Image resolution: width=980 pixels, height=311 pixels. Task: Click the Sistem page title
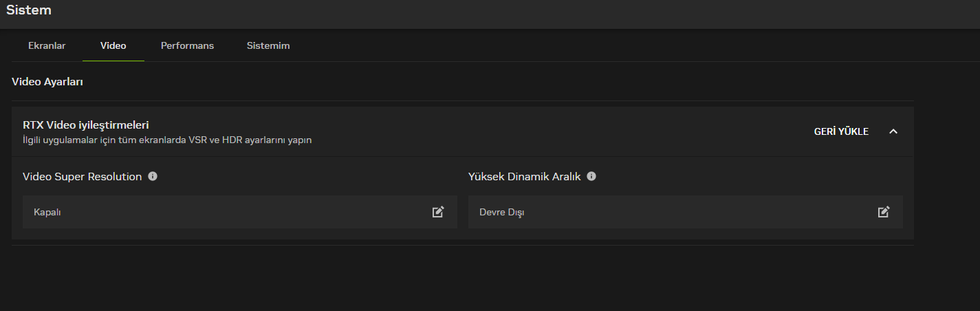[29, 10]
